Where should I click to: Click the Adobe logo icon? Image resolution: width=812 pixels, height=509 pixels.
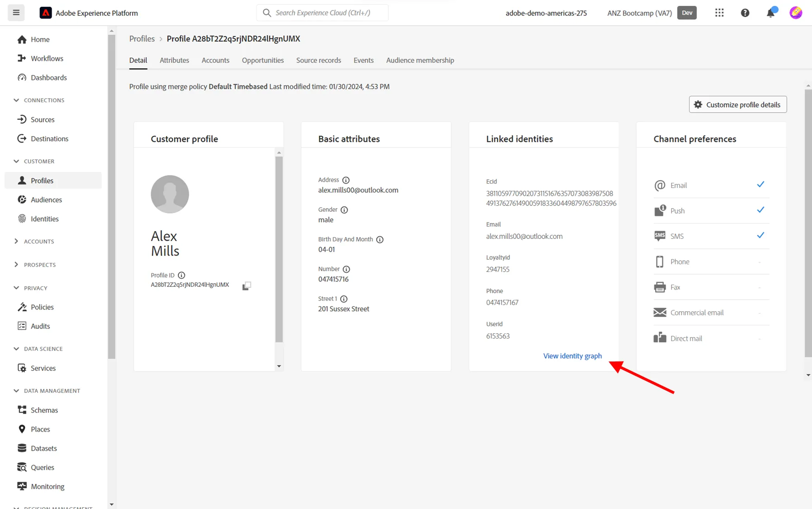[x=46, y=13]
